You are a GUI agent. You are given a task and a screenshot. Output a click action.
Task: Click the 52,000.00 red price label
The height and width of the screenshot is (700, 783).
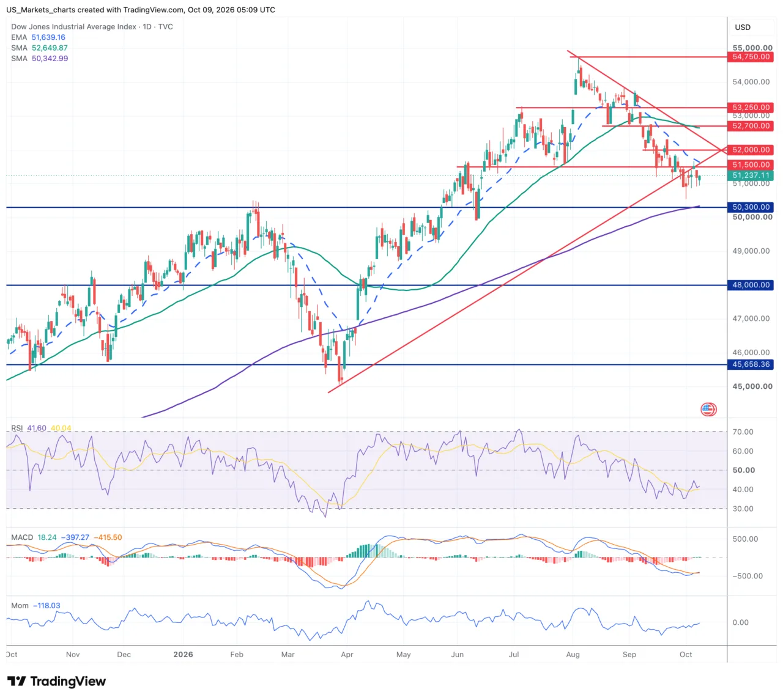[x=751, y=150]
